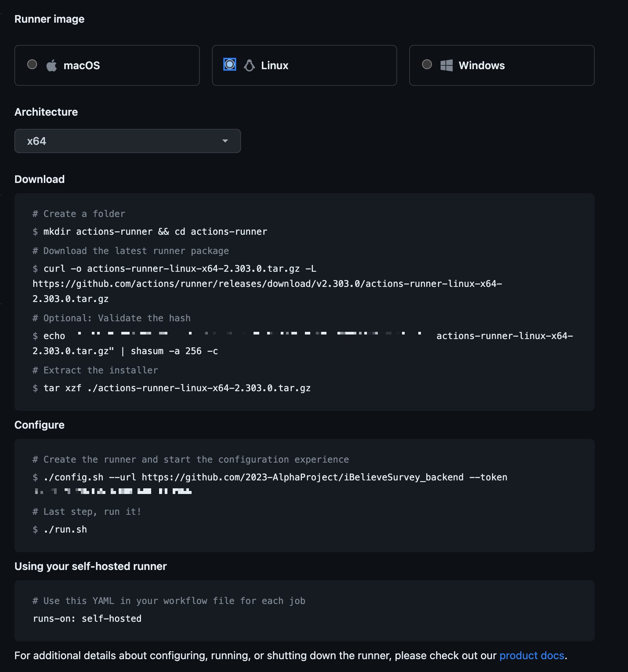Click the runs-on: self-hosted line
Viewport: 628px width, 672px height.
click(87, 619)
